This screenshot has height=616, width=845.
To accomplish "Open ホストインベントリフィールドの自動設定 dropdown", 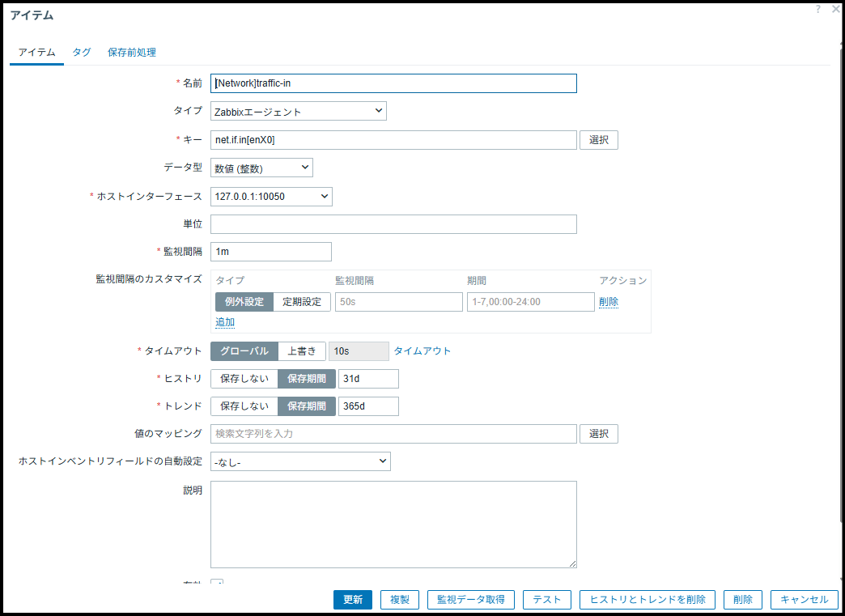I will click(x=300, y=461).
